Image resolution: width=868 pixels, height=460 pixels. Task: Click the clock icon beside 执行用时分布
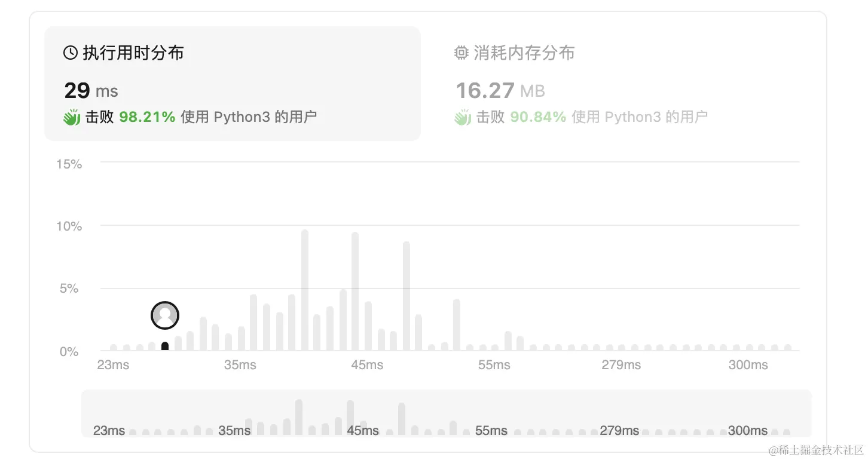pyautogui.click(x=71, y=53)
